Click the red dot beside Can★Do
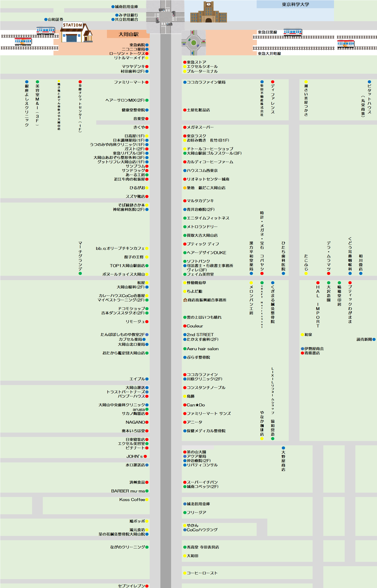 (x=185, y=405)
